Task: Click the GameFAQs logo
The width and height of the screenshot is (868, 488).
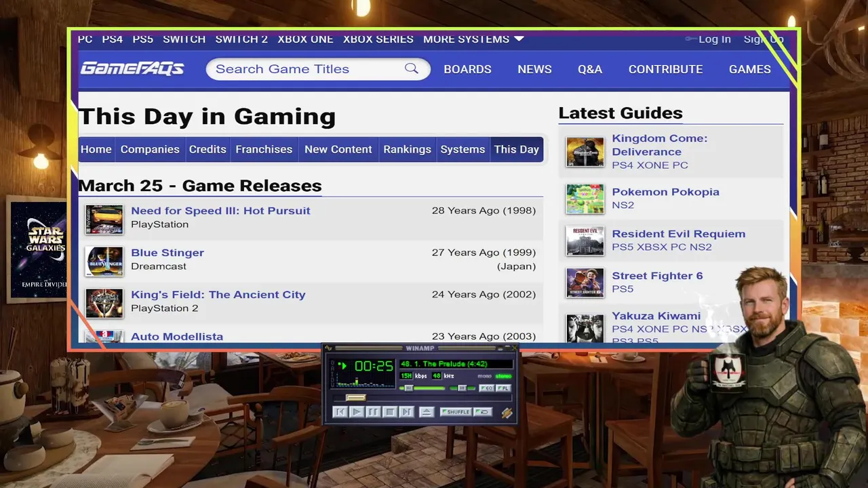Action: click(132, 68)
